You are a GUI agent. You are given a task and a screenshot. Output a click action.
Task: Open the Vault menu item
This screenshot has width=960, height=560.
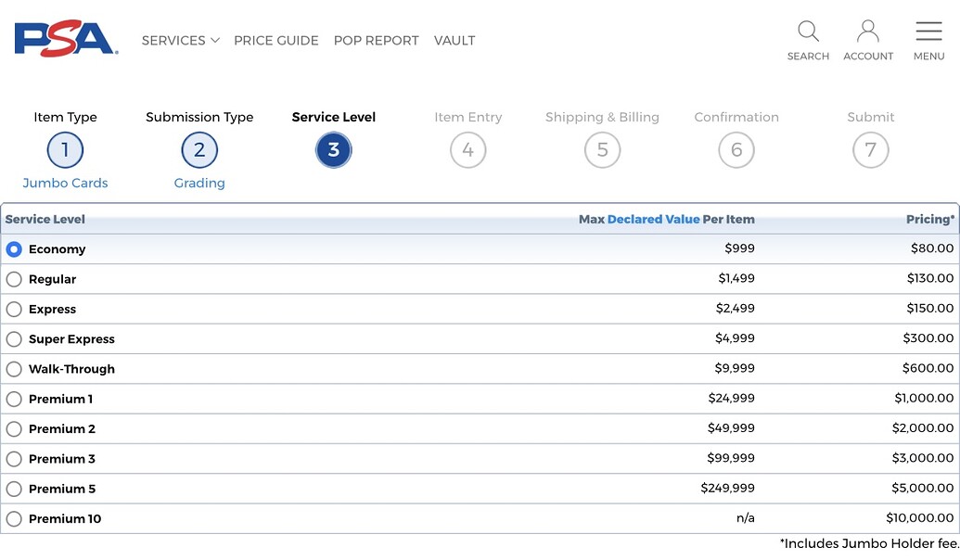coord(454,41)
